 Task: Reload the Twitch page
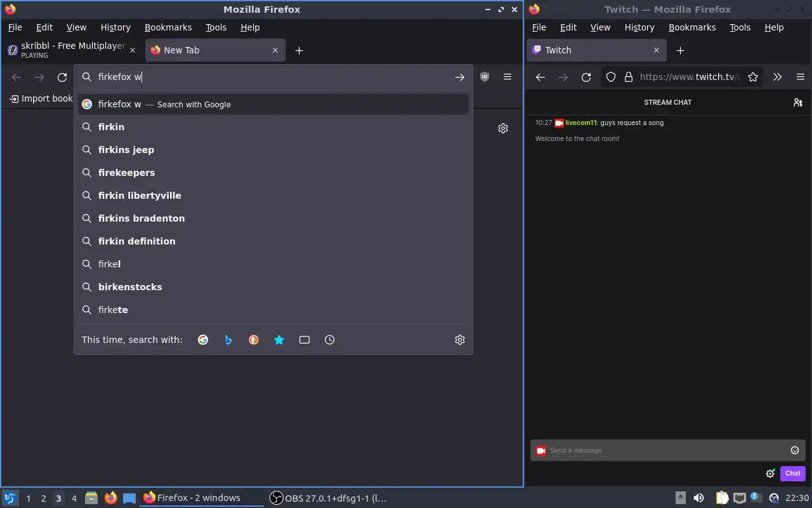586,77
